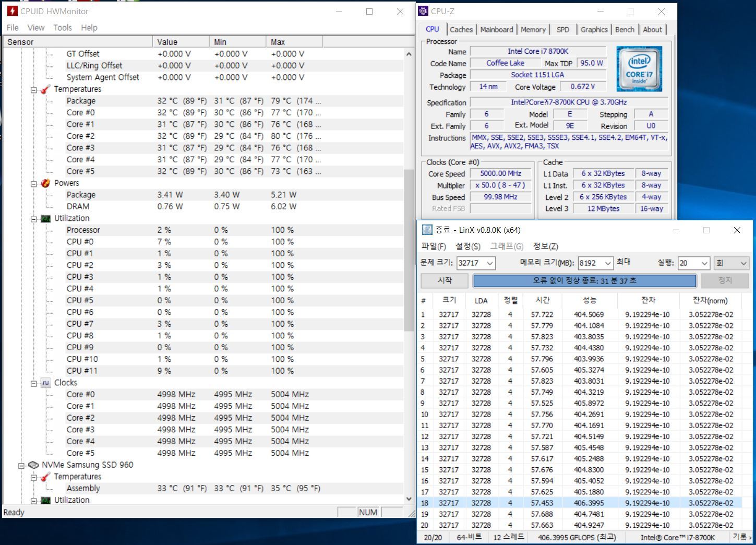
Task: Click the Sensor column header
Action: tap(78, 42)
